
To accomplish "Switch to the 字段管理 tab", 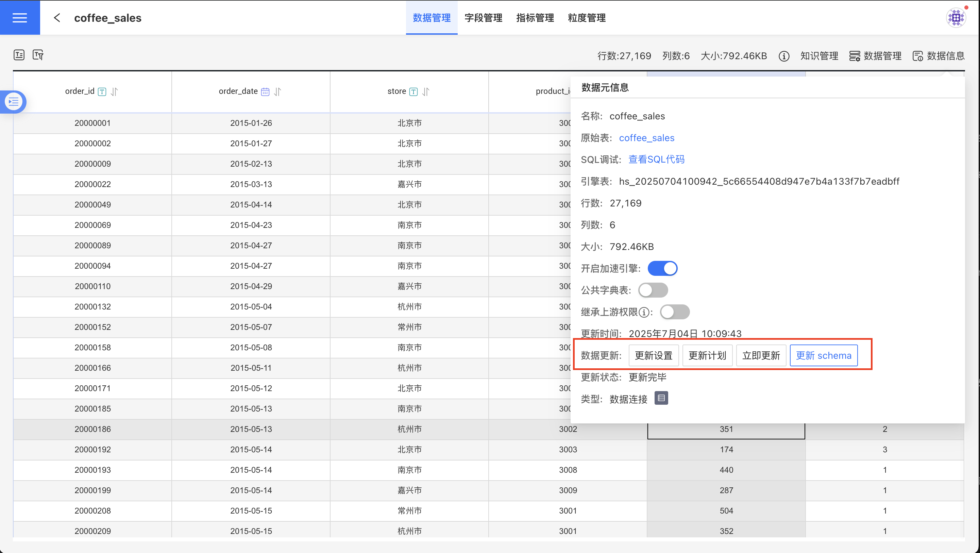I will (483, 17).
